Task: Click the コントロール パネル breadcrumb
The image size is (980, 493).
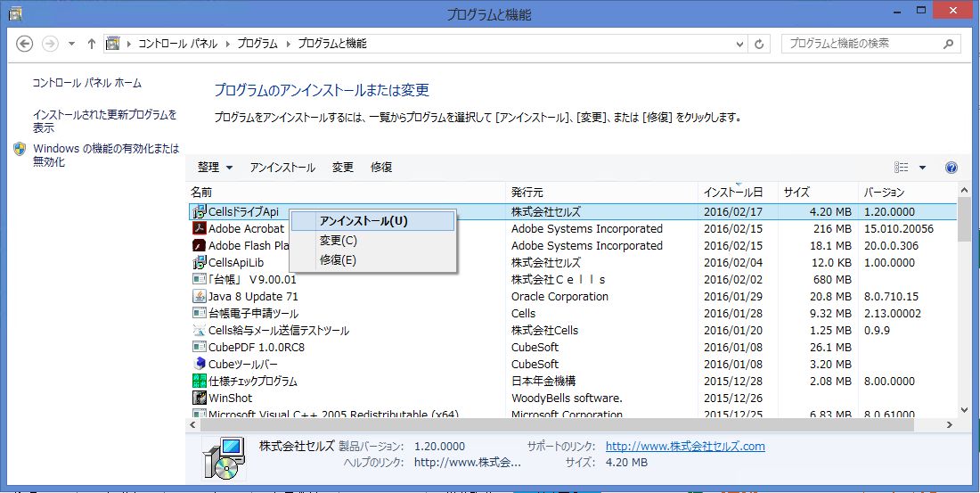Action: click(177, 44)
